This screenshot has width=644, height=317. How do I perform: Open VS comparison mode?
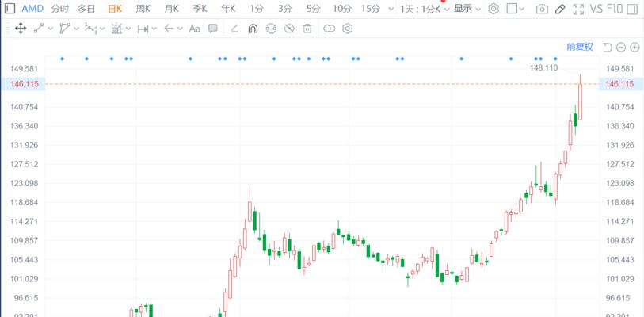point(596,9)
